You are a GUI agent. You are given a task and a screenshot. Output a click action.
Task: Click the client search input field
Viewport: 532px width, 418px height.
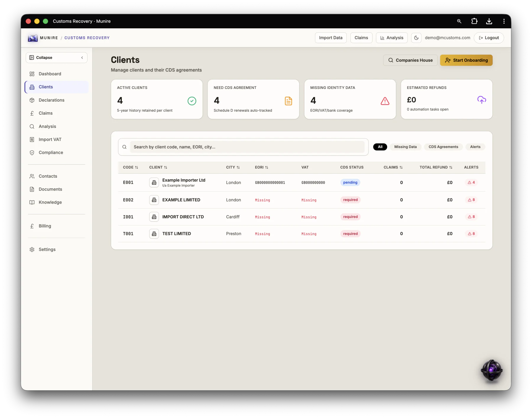pyautogui.click(x=247, y=147)
